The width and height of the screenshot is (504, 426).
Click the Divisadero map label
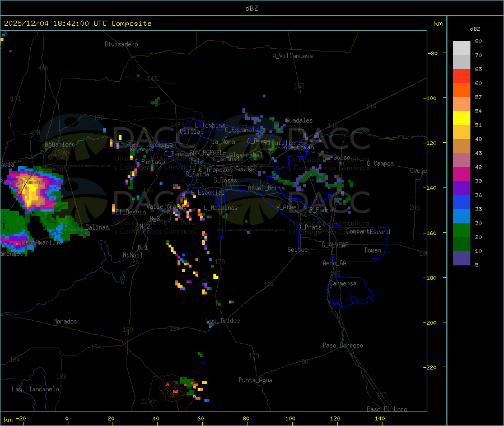point(121,44)
